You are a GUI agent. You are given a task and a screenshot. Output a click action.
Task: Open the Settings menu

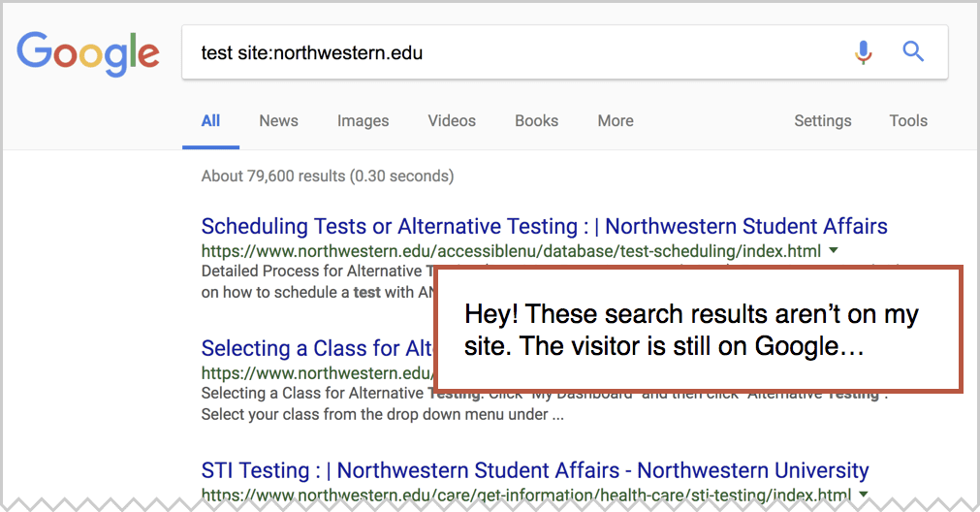tap(823, 120)
